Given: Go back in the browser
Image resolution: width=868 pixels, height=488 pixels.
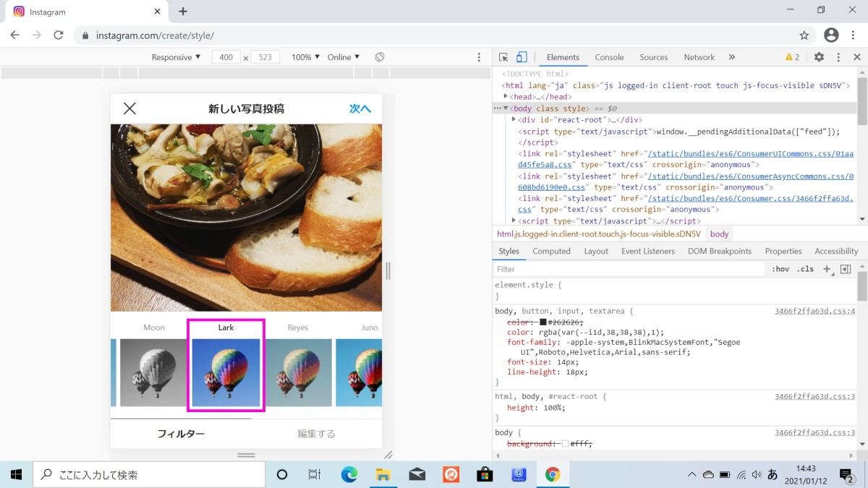Looking at the screenshot, I should click(14, 35).
